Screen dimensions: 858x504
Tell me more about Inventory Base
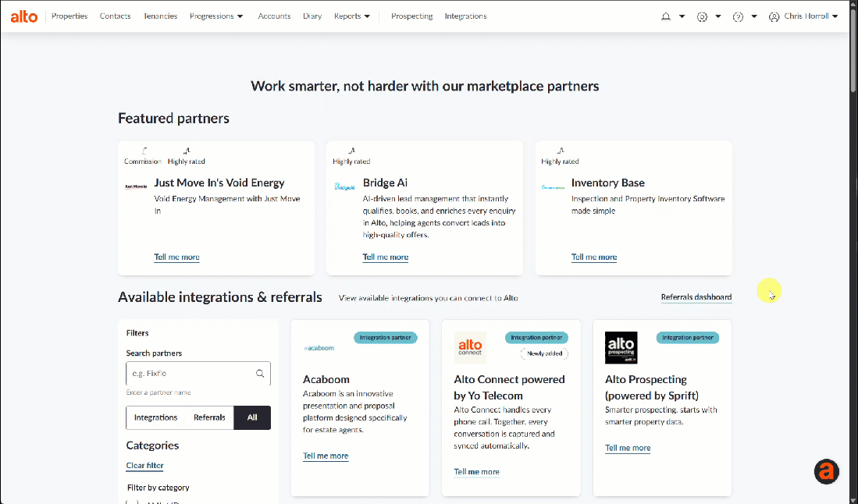(594, 257)
